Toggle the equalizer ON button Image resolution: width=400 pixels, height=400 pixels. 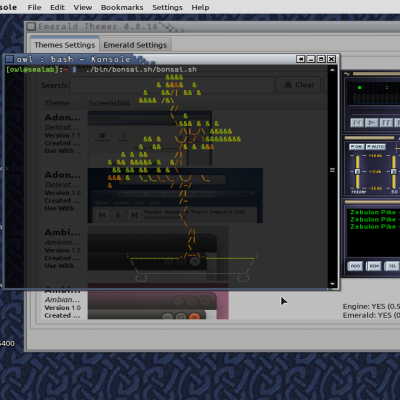point(356,147)
